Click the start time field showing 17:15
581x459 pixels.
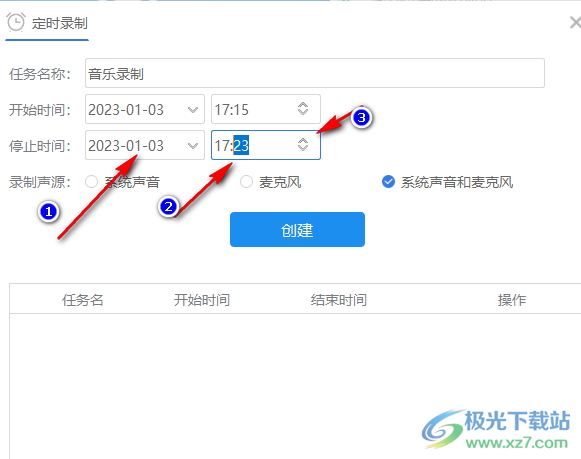pos(266,109)
